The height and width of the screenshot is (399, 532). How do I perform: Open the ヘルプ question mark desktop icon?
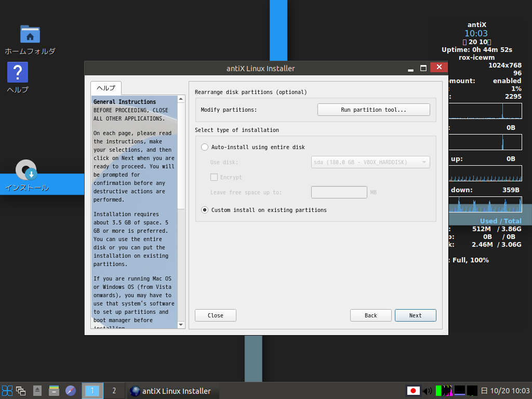coord(18,72)
